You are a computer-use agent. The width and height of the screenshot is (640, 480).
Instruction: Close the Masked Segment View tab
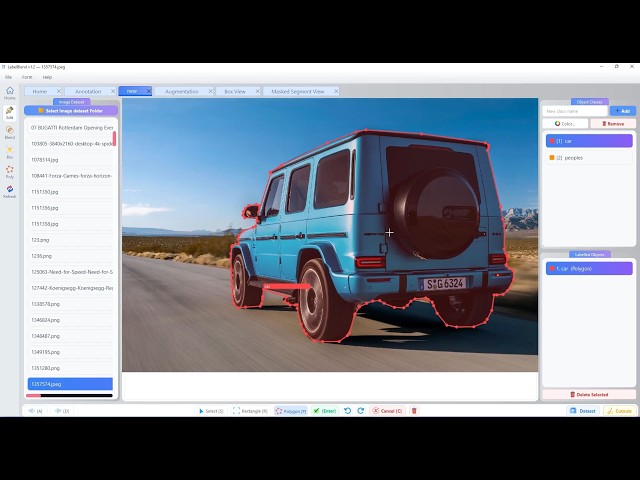[x=336, y=91]
